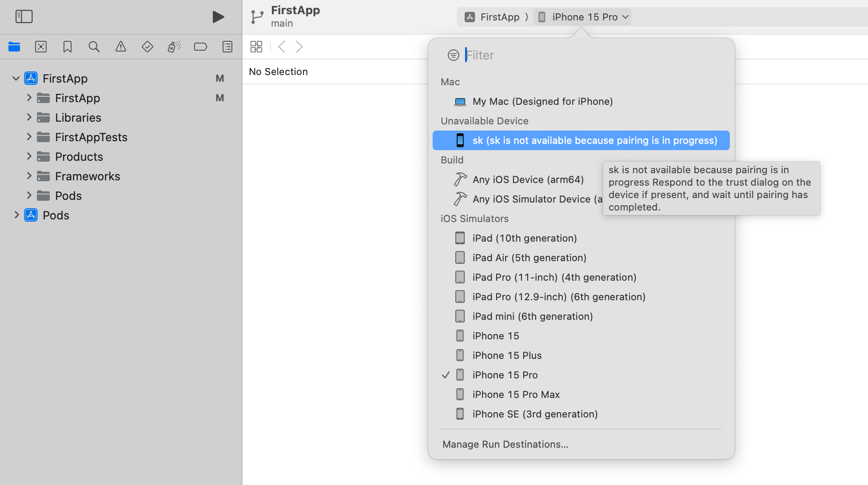Viewport: 868px width, 485px height.
Task: Open the Debug navigator spray icon
Action: point(174,47)
